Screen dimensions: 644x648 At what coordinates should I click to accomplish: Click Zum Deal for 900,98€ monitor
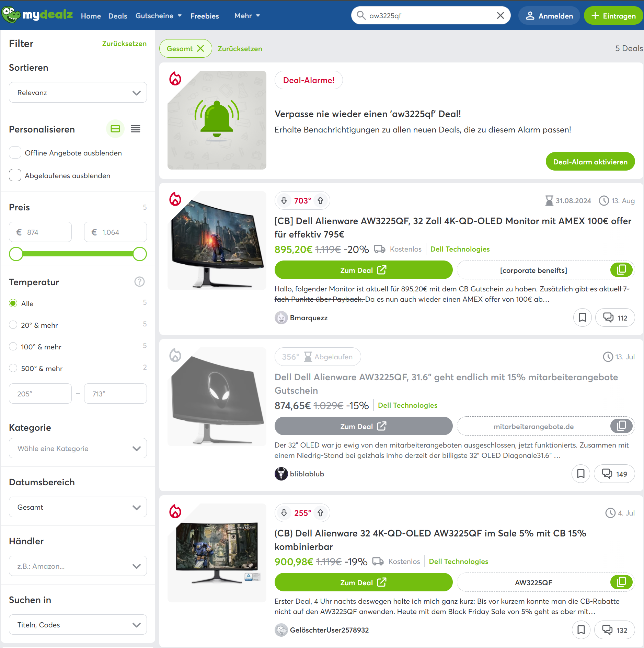[x=364, y=582]
